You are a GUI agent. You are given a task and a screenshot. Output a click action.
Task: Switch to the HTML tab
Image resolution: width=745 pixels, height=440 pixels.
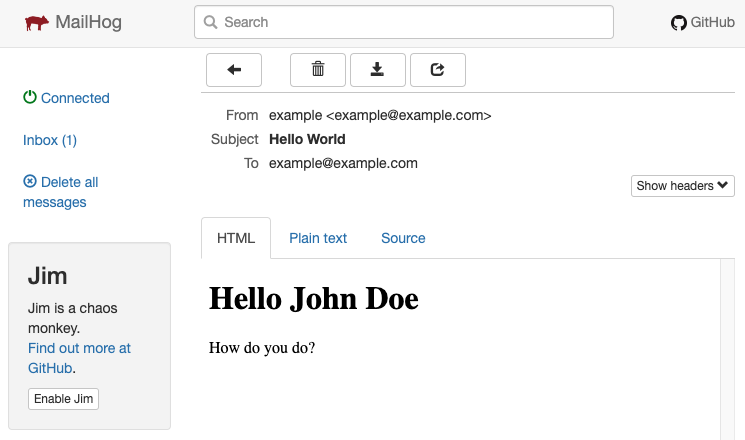tap(236, 238)
